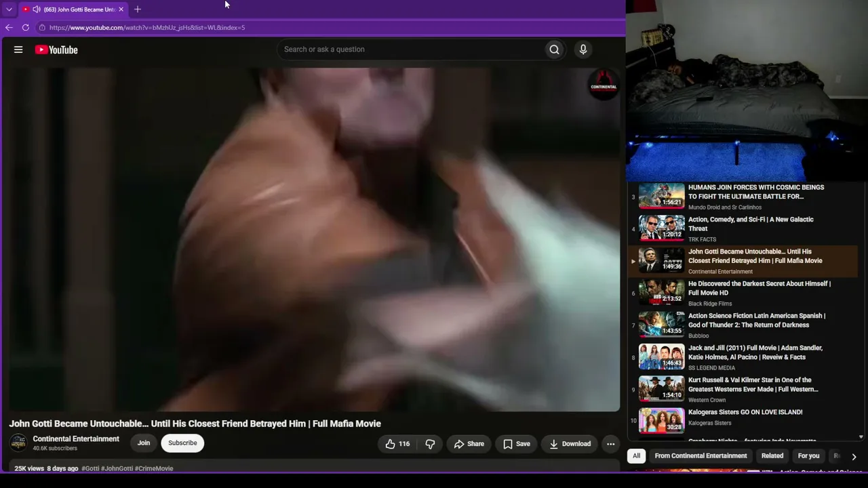The width and height of the screenshot is (868, 488).
Task: Click 'Mundo Droid and Sr Carlinhos' channel name
Action: pyautogui.click(x=725, y=207)
